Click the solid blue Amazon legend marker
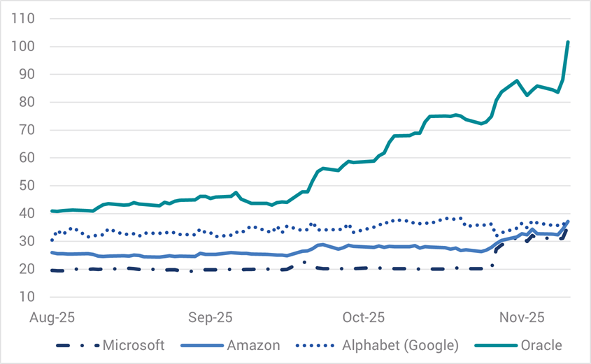This screenshot has width=591, height=364. coord(202,345)
